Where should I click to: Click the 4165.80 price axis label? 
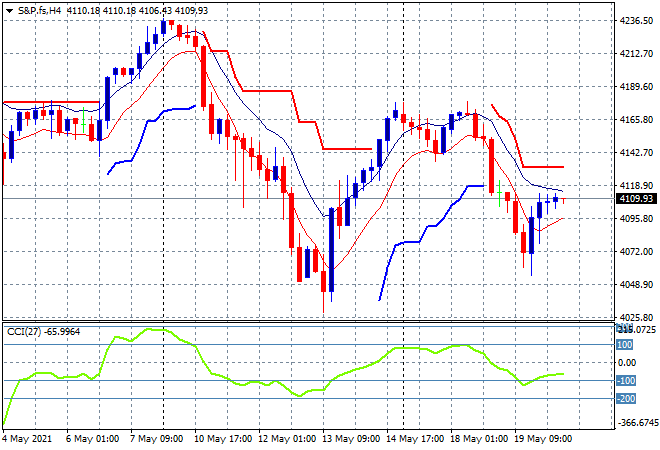click(x=636, y=120)
